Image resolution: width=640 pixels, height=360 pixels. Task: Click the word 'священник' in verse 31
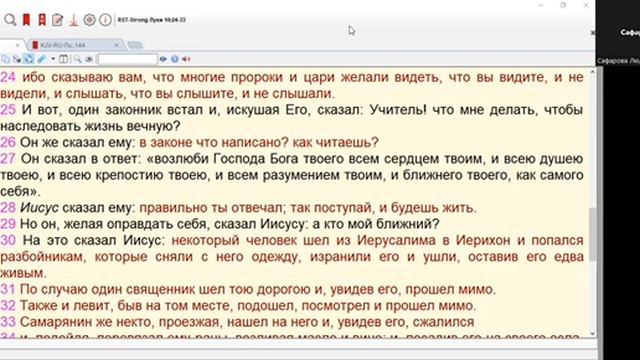[x=160, y=289]
